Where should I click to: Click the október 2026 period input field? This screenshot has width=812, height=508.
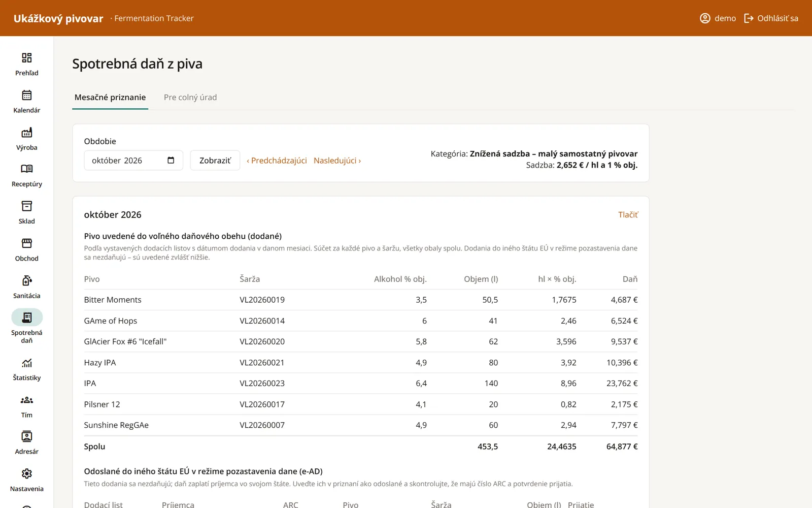click(133, 161)
